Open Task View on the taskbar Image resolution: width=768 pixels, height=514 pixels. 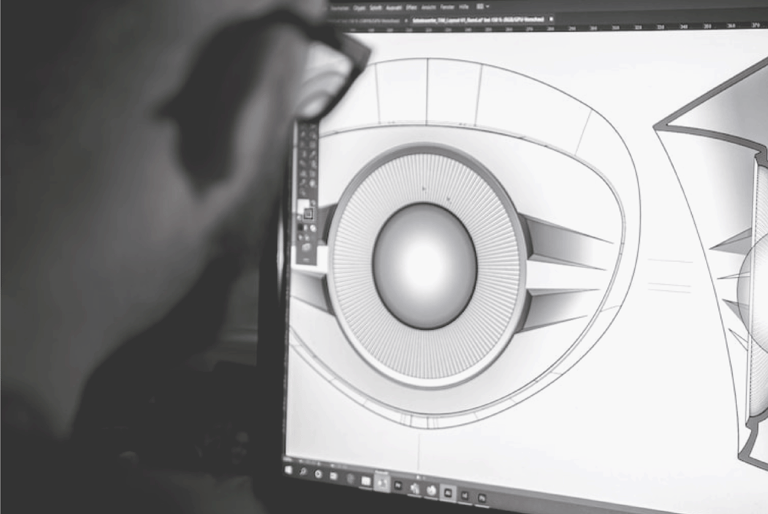pyautogui.click(x=334, y=476)
